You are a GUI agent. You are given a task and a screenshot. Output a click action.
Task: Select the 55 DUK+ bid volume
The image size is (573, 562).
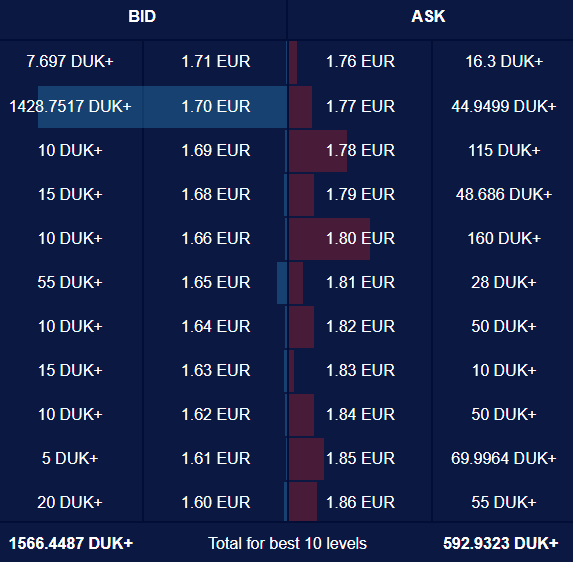70,282
